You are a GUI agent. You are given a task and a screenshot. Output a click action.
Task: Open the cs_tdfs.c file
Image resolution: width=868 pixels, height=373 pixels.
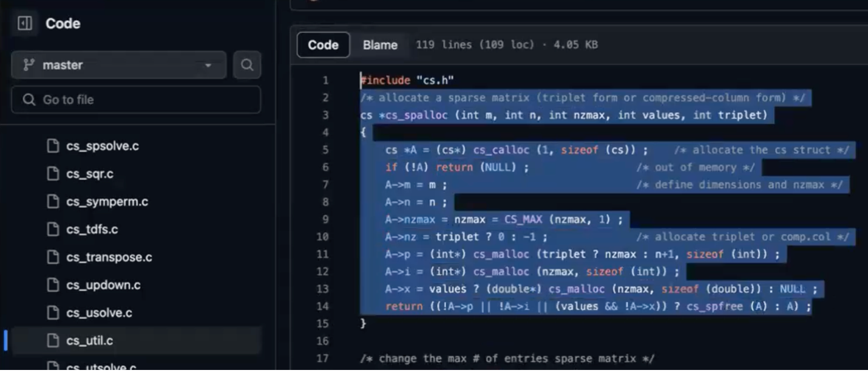[x=92, y=230]
